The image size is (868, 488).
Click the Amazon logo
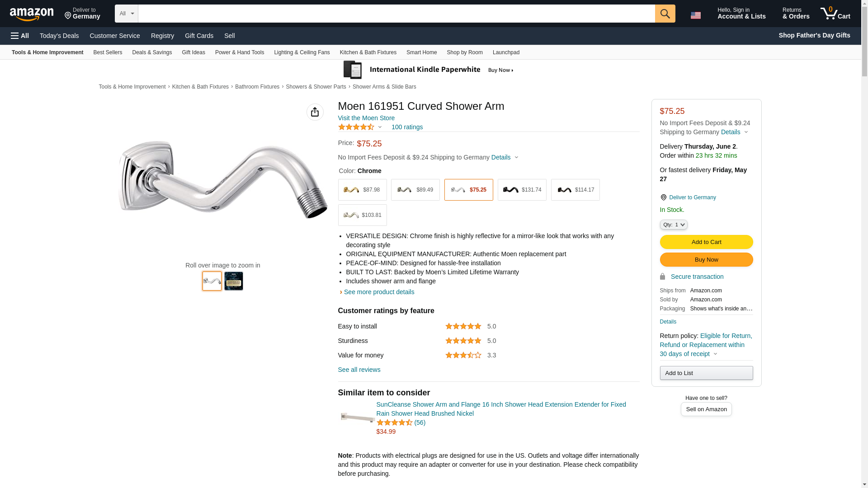[32, 14]
